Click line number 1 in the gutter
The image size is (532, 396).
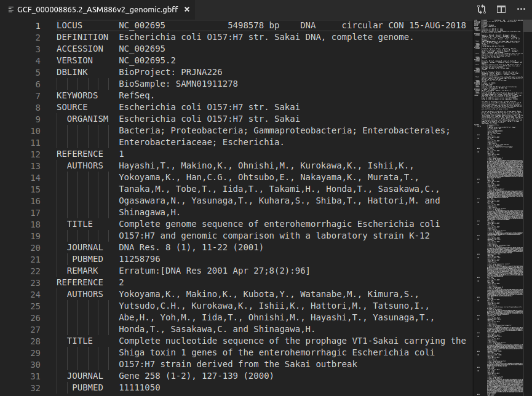pos(38,26)
